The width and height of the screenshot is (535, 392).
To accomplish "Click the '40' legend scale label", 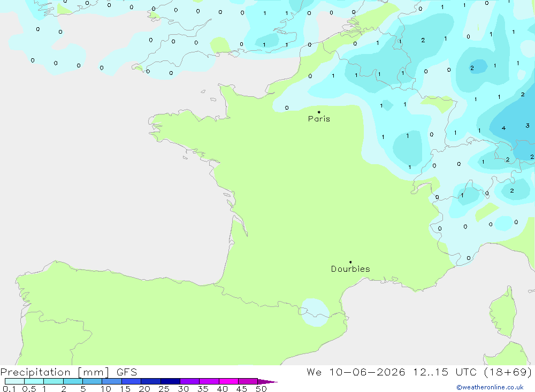I will (223, 389).
